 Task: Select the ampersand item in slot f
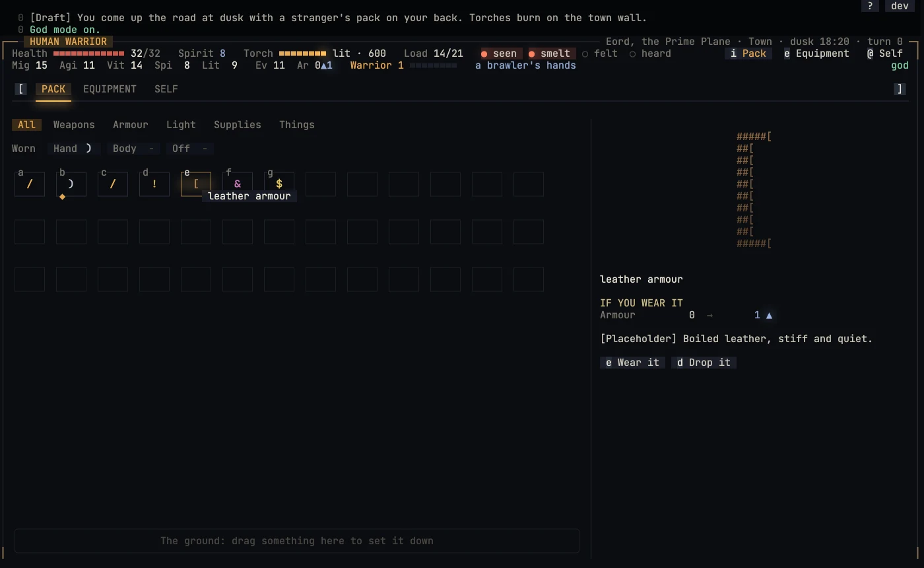click(238, 184)
